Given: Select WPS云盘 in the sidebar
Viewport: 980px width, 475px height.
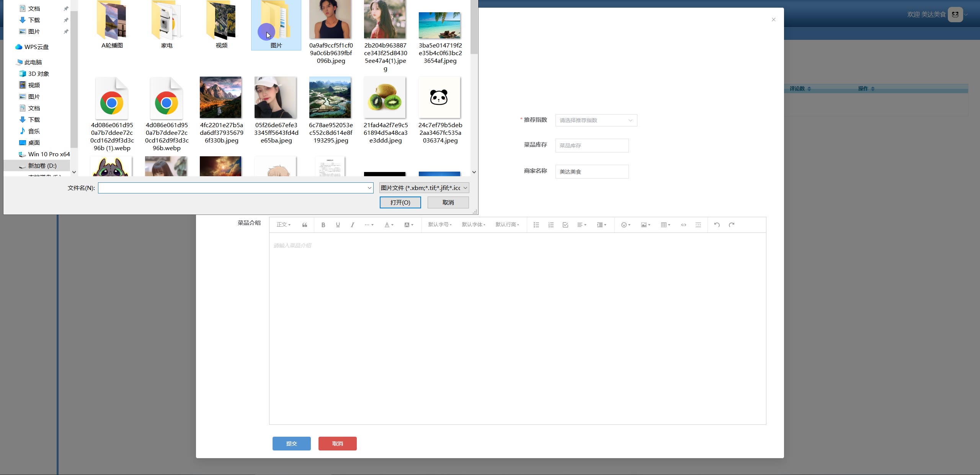Looking at the screenshot, I should [x=36, y=47].
